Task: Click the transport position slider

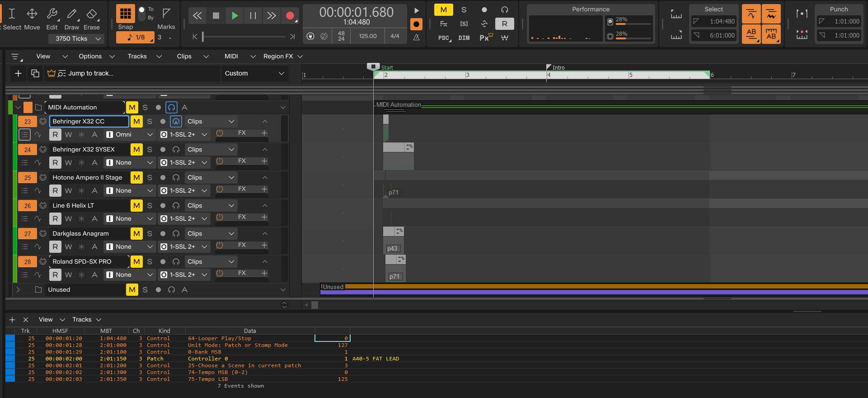Action: pos(244,37)
